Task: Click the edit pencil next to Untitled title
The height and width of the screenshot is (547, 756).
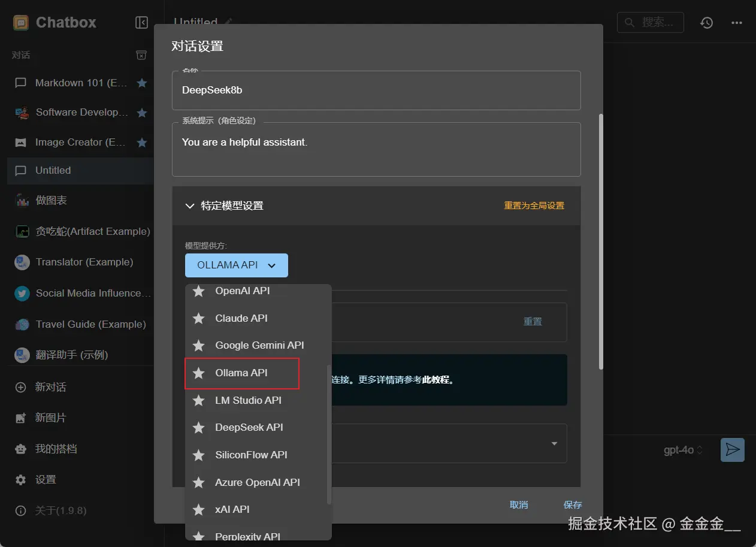Action: (x=228, y=22)
